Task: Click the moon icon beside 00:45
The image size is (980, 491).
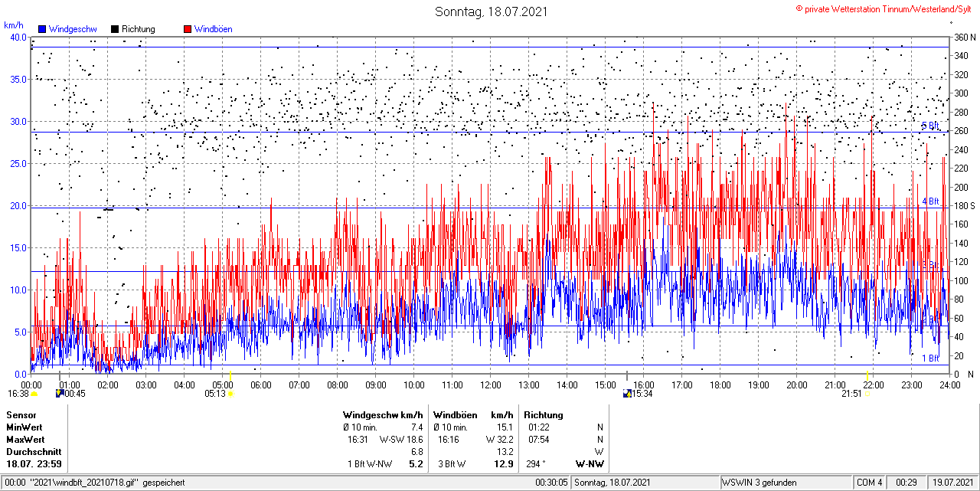Action: point(60,394)
